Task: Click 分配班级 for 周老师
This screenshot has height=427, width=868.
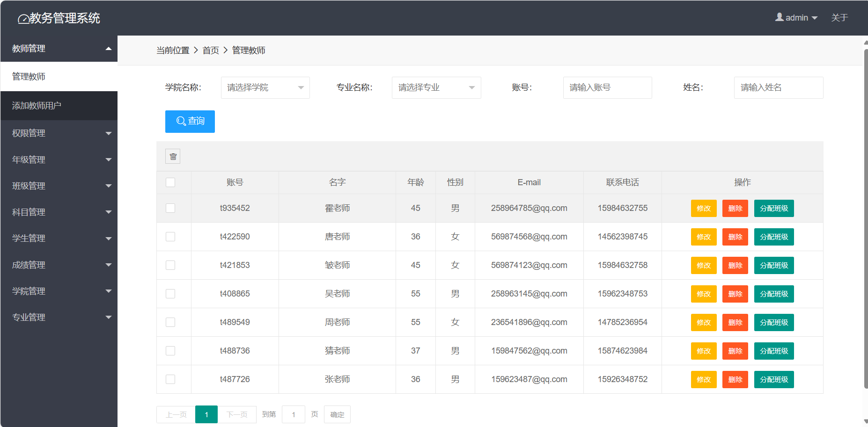Action: (774, 322)
